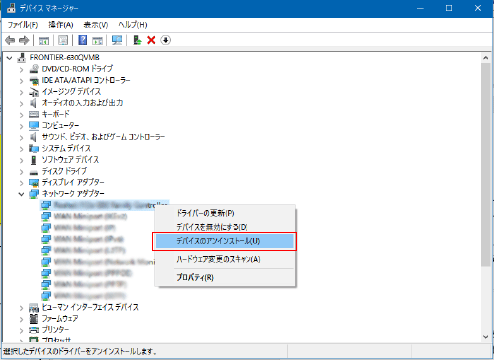Click the ファームウェア icon

coord(34,319)
